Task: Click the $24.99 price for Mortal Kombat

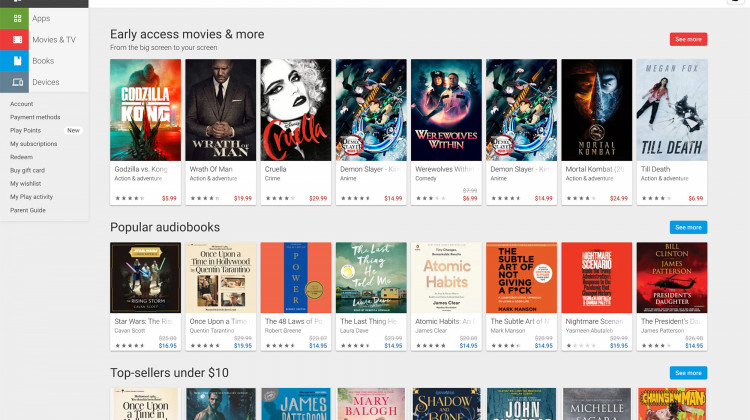Action: coord(618,199)
